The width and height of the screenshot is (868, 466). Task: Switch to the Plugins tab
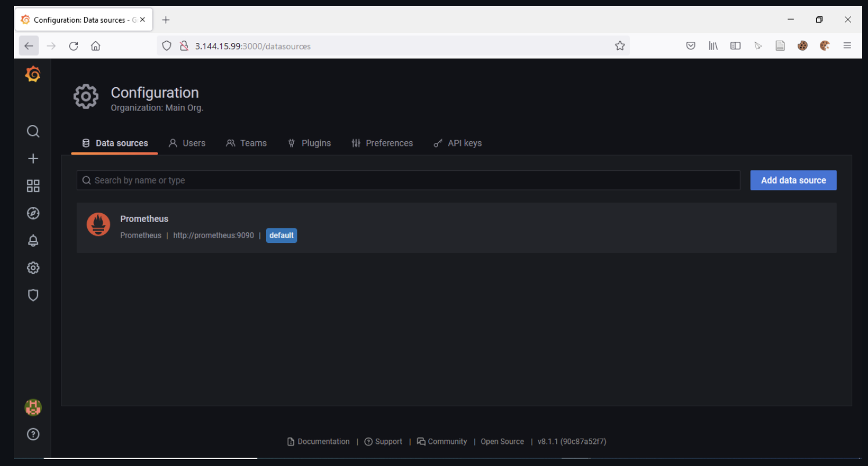tap(309, 143)
